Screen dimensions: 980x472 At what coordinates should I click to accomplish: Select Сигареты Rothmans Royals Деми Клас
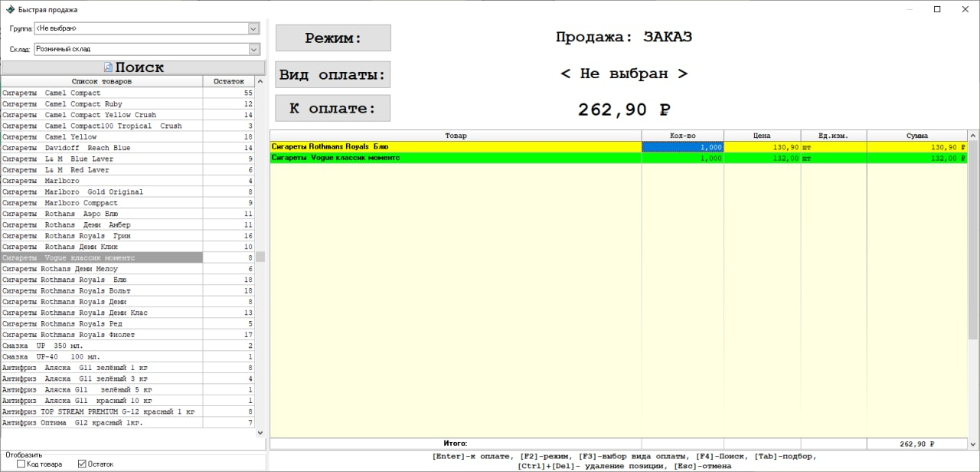click(x=128, y=313)
